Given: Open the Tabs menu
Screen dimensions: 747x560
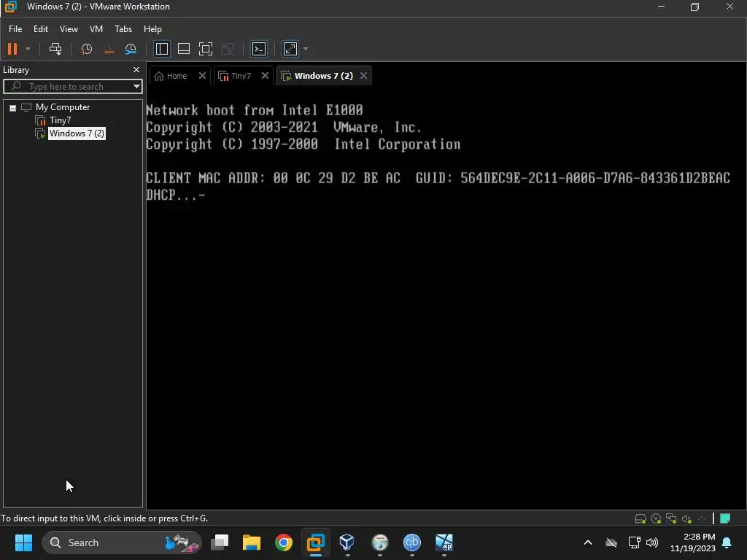Looking at the screenshot, I should click(x=123, y=29).
